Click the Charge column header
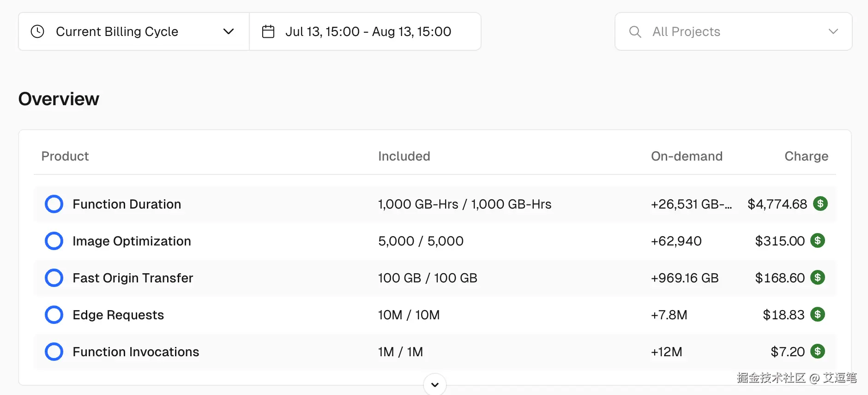The height and width of the screenshot is (395, 868). point(806,156)
